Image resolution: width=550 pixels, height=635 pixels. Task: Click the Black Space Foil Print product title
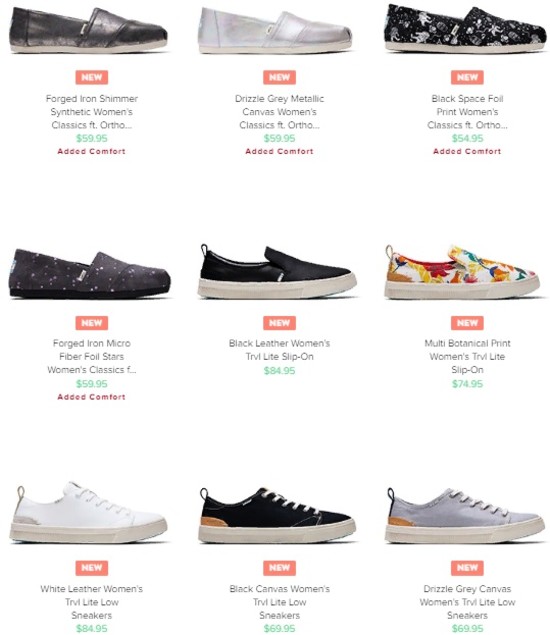pyautogui.click(x=467, y=112)
